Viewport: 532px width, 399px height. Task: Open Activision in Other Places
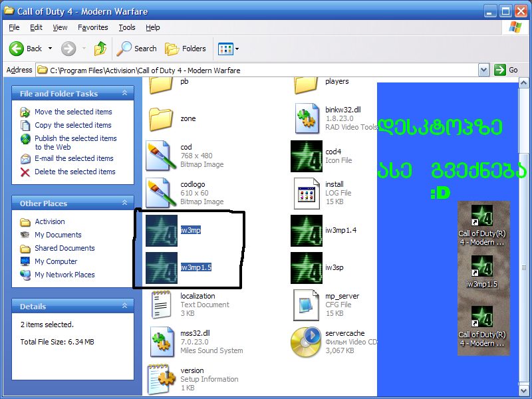pyautogui.click(x=49, y=221)
